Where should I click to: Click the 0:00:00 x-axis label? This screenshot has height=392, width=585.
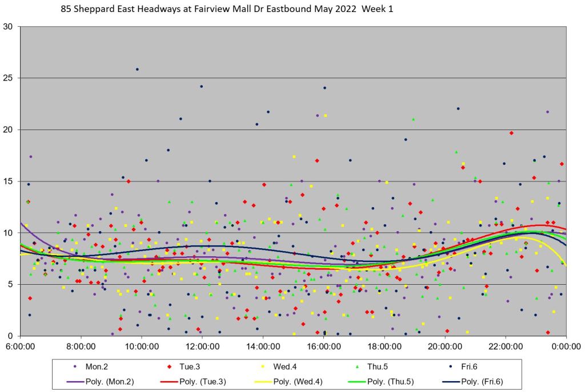tap(566, 346)
